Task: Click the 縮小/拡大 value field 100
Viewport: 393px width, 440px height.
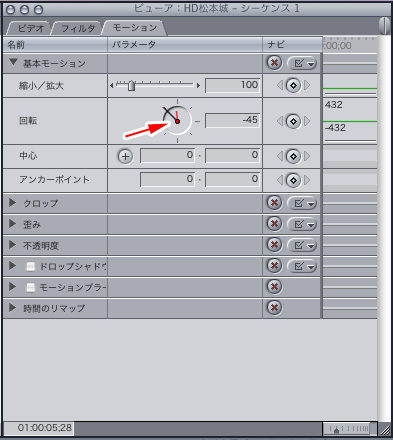Action: (232, 85)
